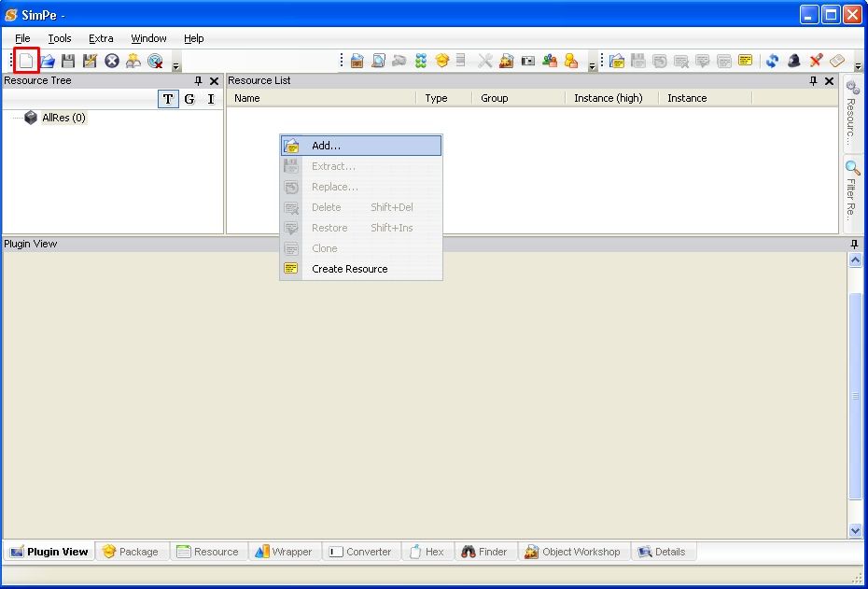Close the Resource Tree panel

[x=215, y=81]
